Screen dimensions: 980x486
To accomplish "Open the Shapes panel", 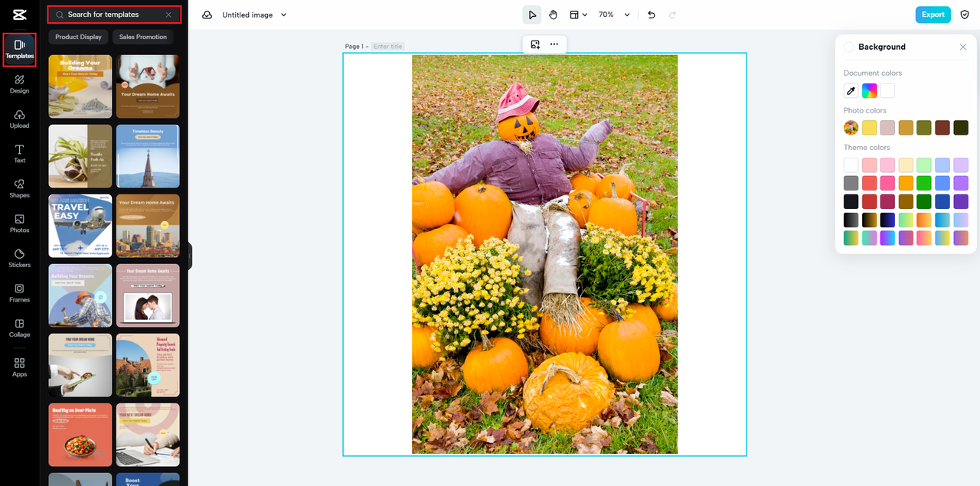I will coord(19,188).
